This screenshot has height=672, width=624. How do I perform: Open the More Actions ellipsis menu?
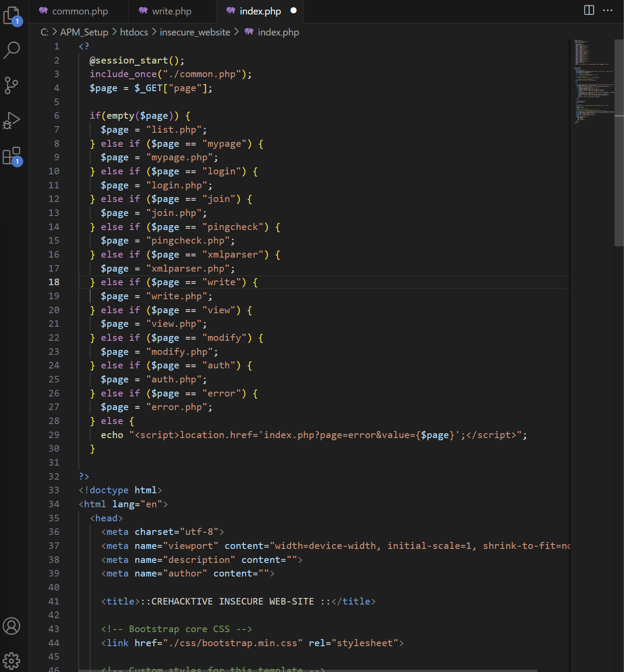(608, 10)
